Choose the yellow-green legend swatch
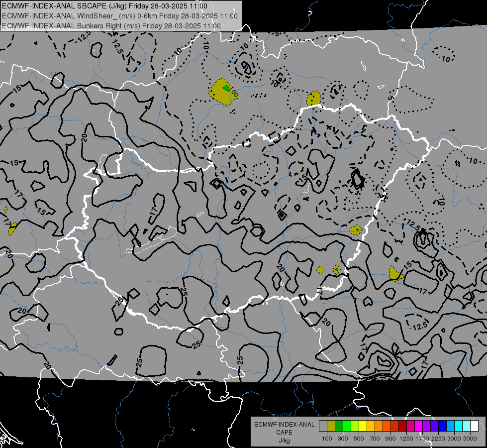This screenshot has height=448, width=487. (x=355, y=426)
